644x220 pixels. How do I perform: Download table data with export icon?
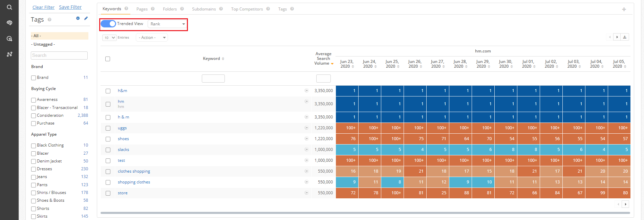click(x=625, y=37)
